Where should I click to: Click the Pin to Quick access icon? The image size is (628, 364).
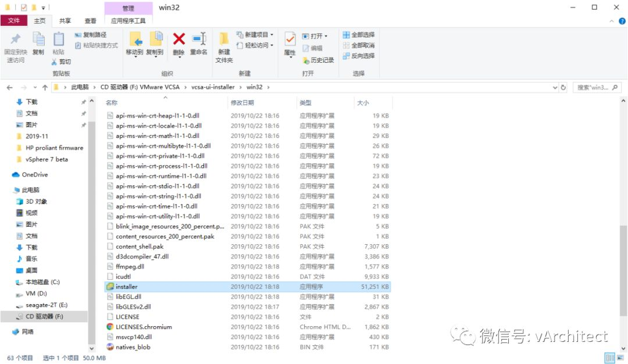tap(16, 39)
